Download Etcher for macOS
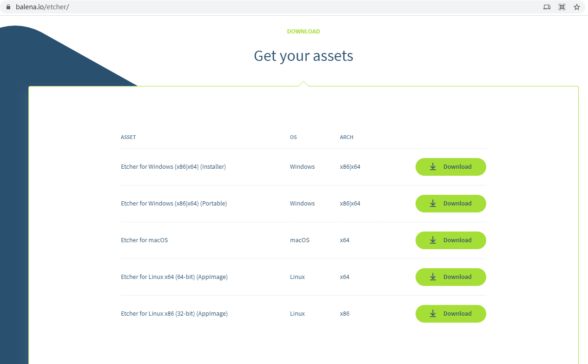Screen dimensions: 588x364 [450, 240]
